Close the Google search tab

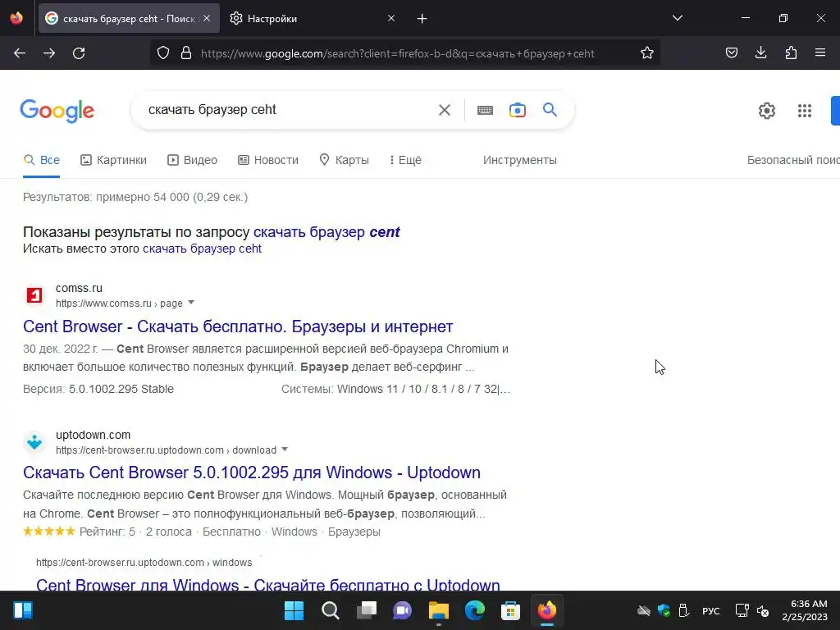[x=207, y=18]
